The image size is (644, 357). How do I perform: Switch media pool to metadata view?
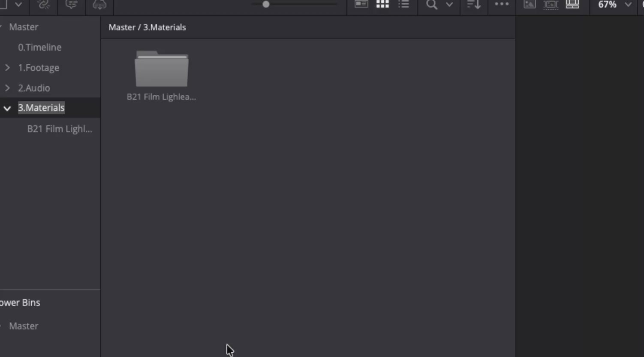point(361,4)
